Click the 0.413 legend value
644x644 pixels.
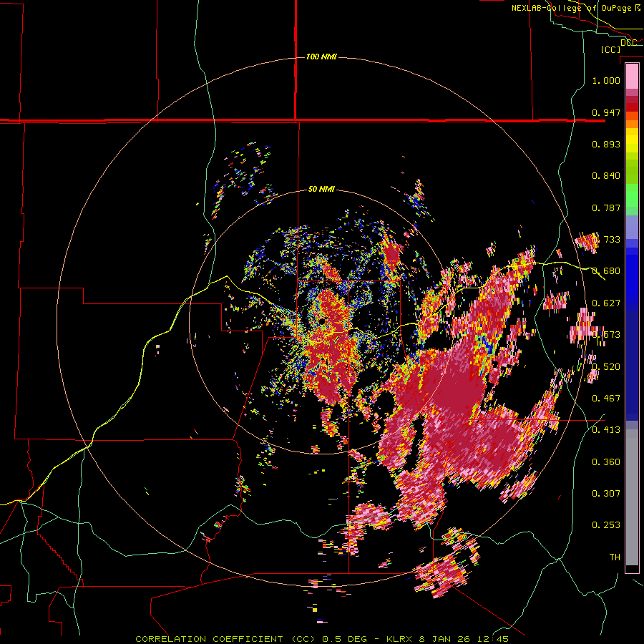pos(606,429)
